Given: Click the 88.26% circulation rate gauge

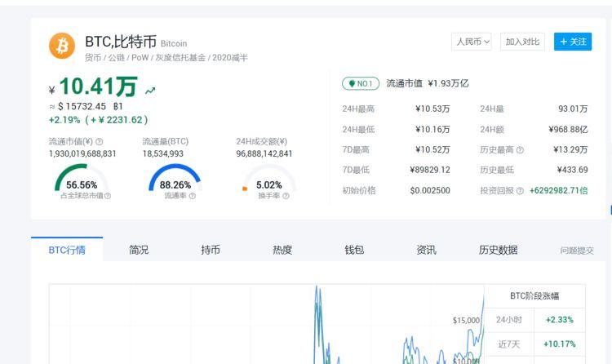Looking at the screenshot, I should (175, 178).
